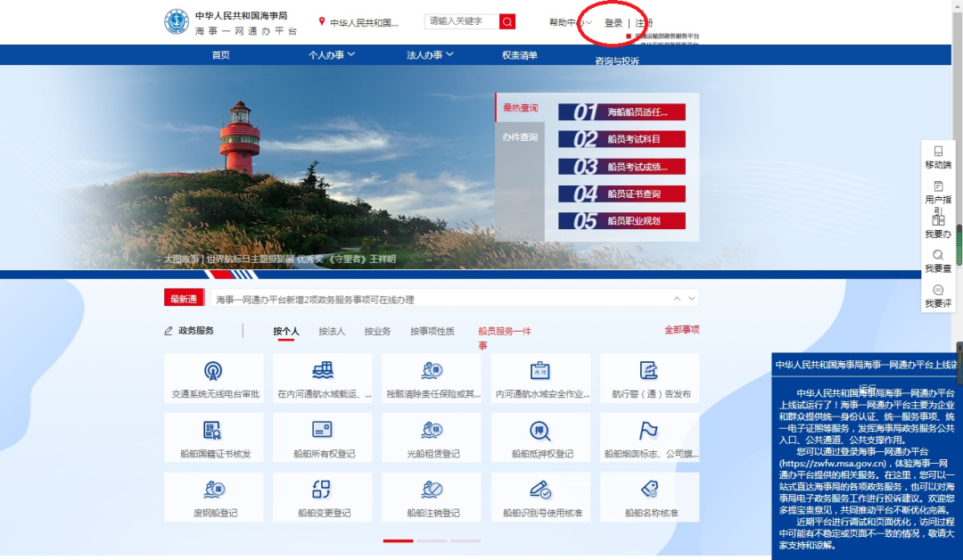Click the 船舶变更登记 service icon

tap(322, 490)
